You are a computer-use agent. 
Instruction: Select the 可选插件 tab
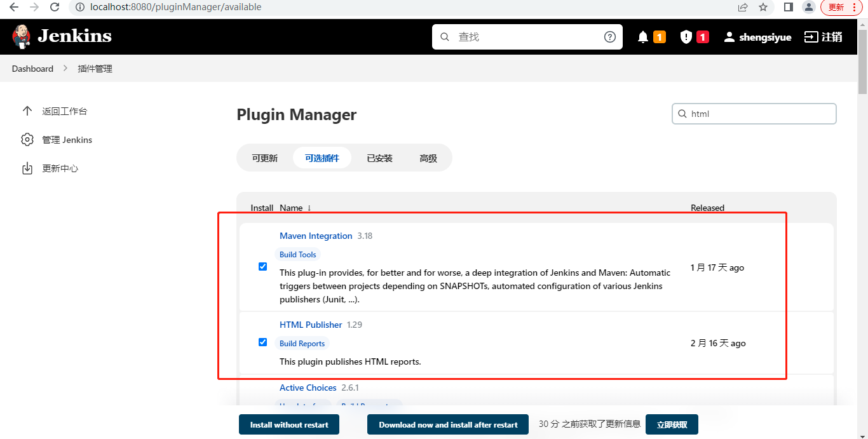(x=322, y=158)
